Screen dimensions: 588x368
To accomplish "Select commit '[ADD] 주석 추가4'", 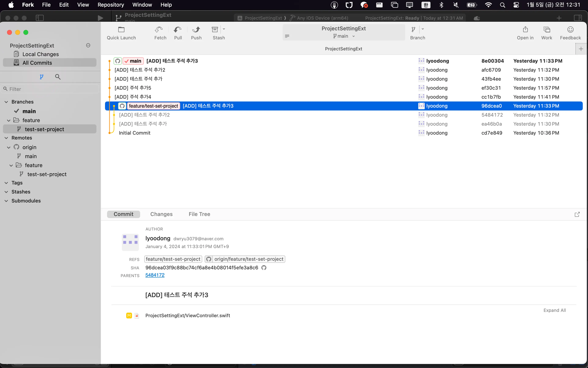I will pyautogui.click(x=344, y=97).
